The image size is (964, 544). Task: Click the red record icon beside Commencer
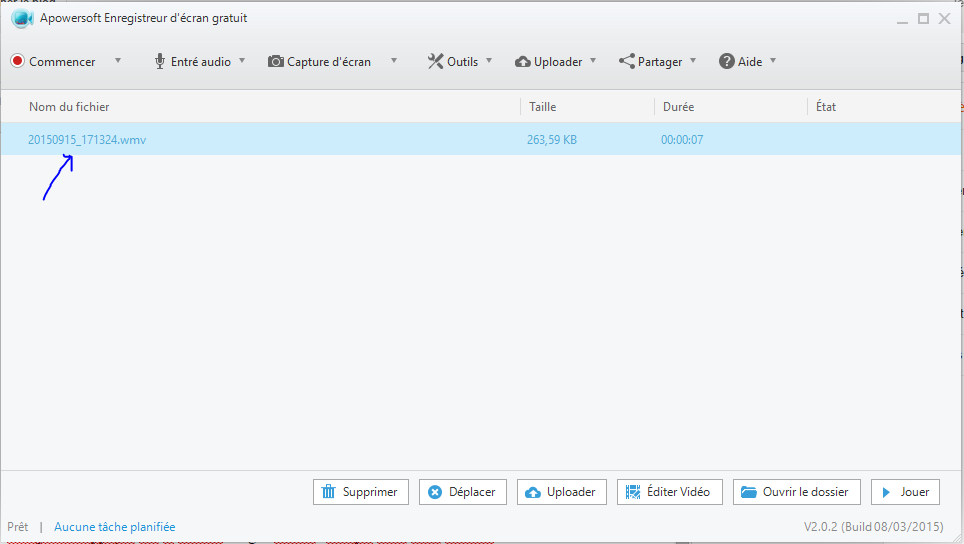click(17, 61)
